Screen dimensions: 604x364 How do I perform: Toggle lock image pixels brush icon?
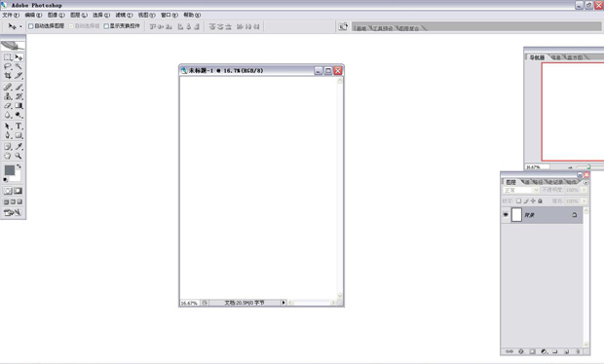pyautogui.click(x=526, y=200)
